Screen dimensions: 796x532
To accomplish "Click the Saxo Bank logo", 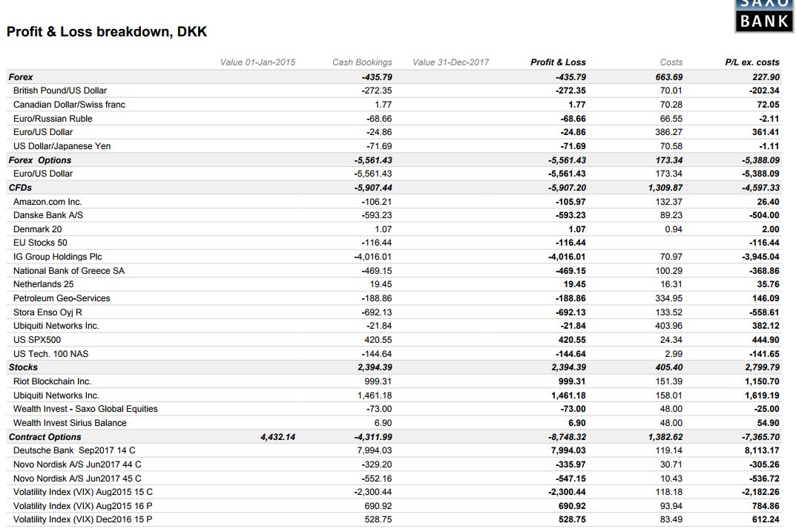I will [x=764, y=15].
